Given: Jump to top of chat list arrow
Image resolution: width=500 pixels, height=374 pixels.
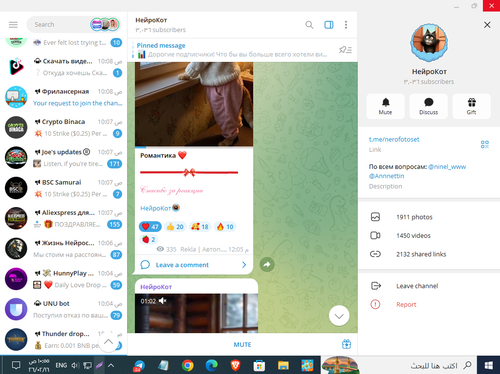Looking at the screenshot, I should [108, 342].
